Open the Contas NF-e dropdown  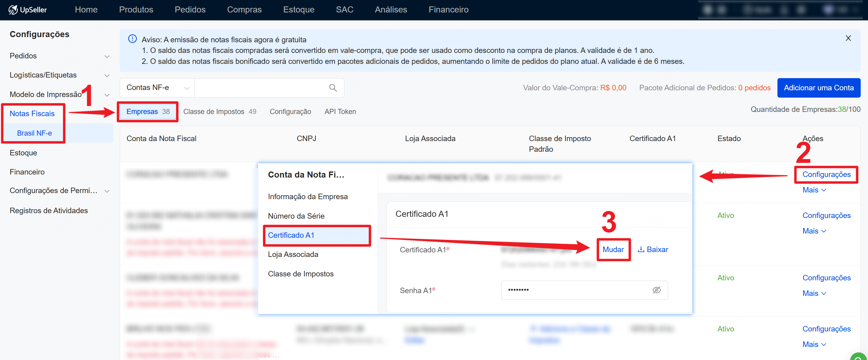[157, 88]
